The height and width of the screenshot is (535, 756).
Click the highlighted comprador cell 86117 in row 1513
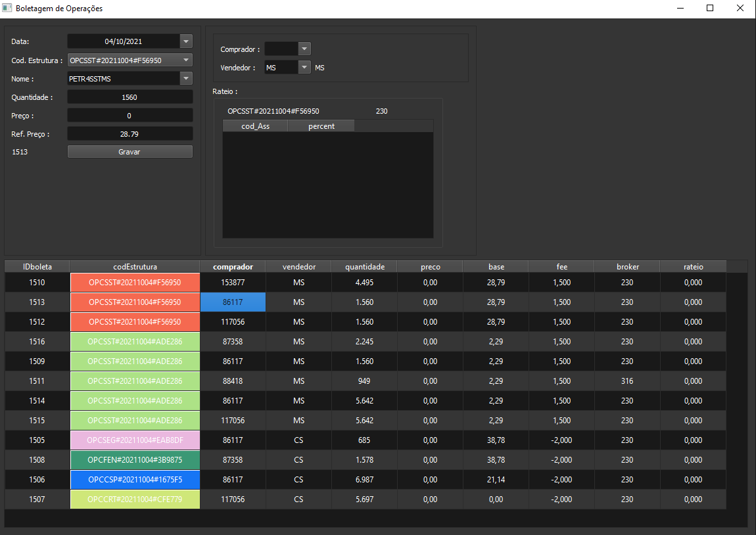pyautogui.click(x=233, y=302)
